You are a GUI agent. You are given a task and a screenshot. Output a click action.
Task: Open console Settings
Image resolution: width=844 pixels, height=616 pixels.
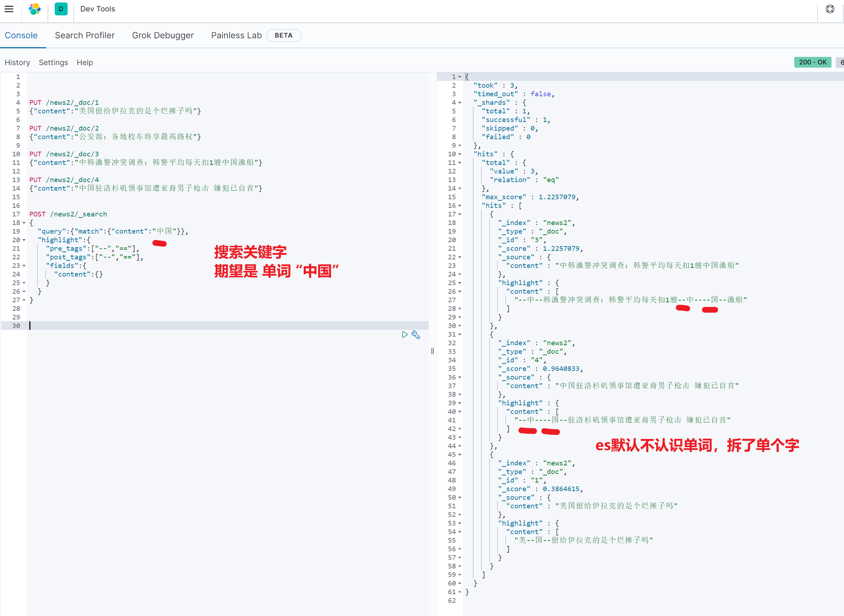tap(53, 63)
